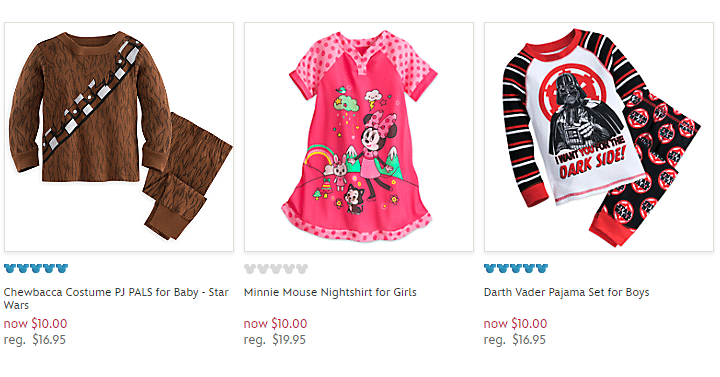Open the Darth Vader Pajama Set product image

[599, 137]
